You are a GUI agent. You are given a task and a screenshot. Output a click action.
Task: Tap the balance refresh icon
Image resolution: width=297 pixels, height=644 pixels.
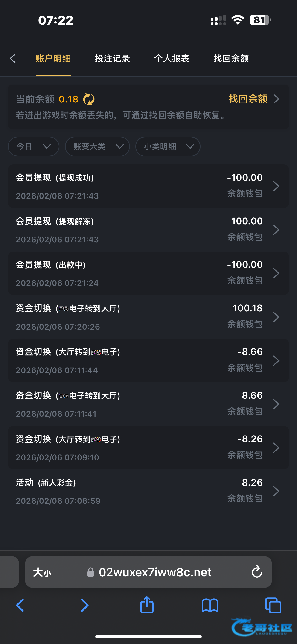[89, 99]
